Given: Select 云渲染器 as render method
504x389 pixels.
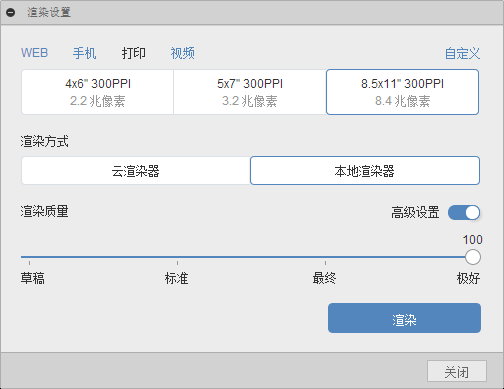Looking at the screenshot, I should tap(136, 171).
